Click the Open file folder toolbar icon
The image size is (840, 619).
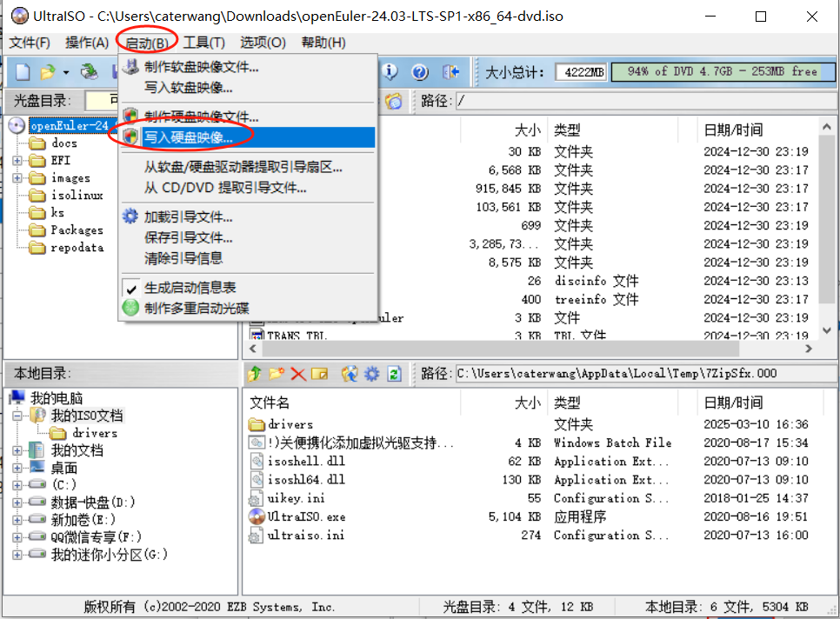tap(48, 72)
